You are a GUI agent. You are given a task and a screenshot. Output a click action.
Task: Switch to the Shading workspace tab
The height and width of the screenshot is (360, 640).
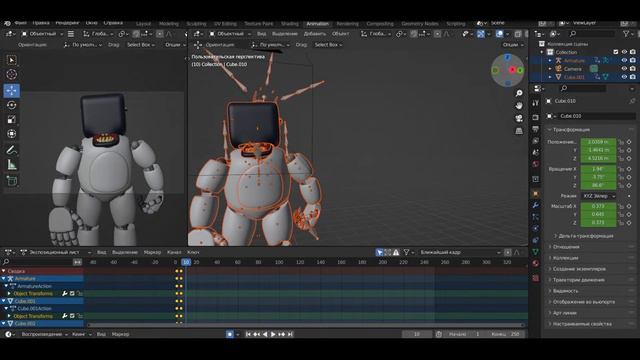pyautogui.click(x=290, y=24)
